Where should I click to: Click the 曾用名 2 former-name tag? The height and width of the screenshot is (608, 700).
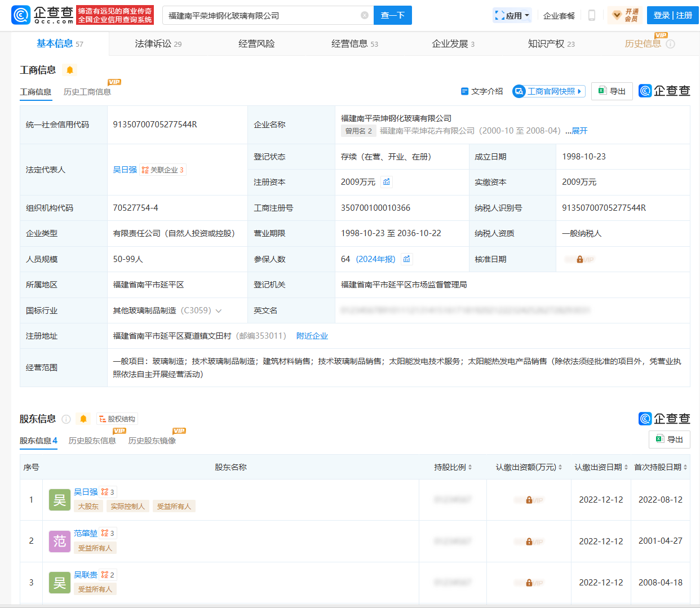tap(358, 131)
